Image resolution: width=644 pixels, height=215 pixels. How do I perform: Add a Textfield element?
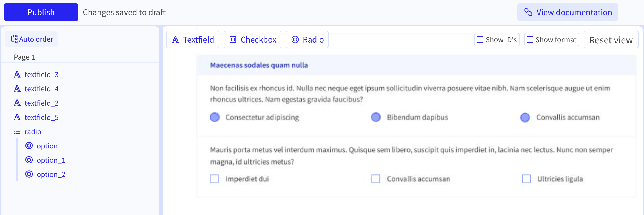[193, 39]
